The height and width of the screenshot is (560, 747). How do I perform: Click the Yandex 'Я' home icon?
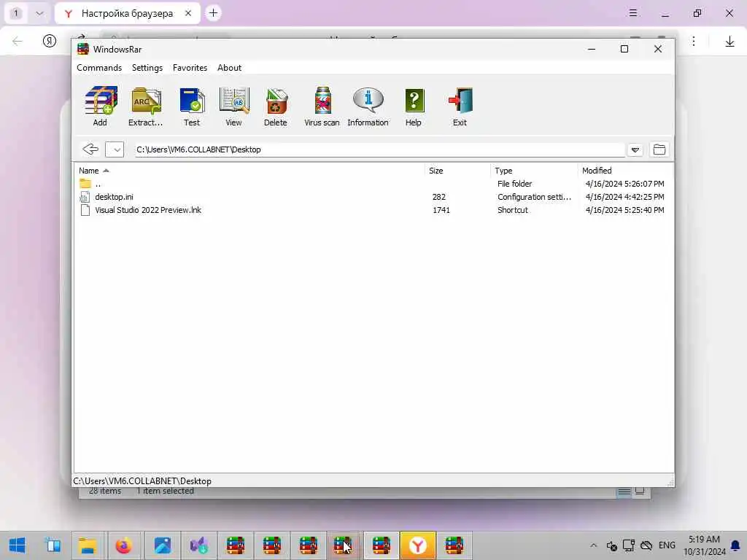point(50,41)
